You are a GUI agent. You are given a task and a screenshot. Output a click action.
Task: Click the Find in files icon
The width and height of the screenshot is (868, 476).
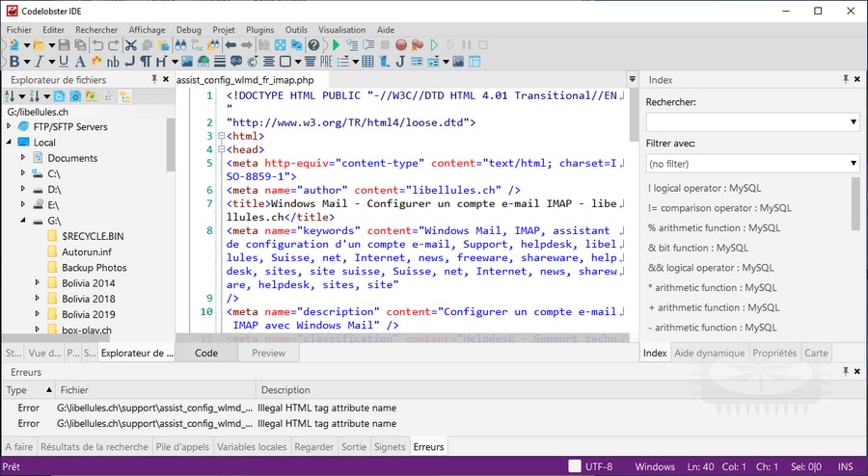(x=213, y=45)
